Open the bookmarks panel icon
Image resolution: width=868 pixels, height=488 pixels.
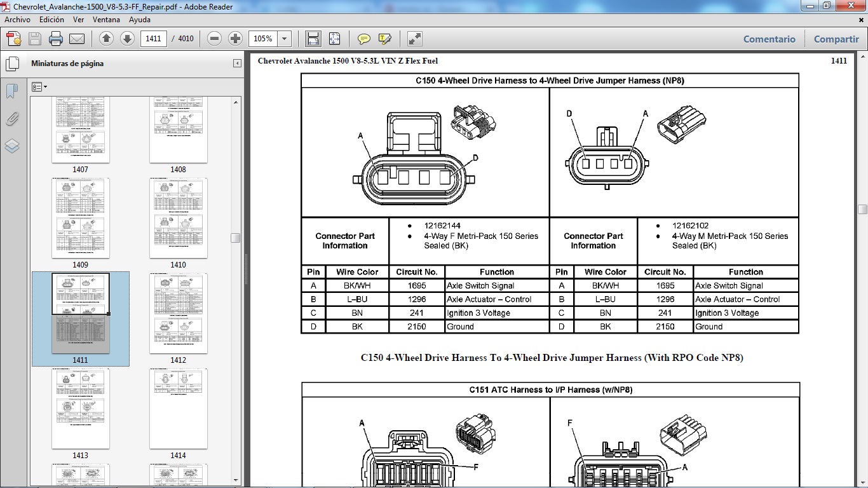pyautogui.click(x=12, y=91)
